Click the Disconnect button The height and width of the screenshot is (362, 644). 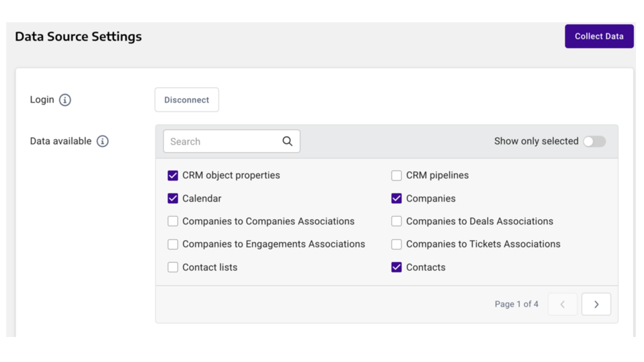click(187, 100)
